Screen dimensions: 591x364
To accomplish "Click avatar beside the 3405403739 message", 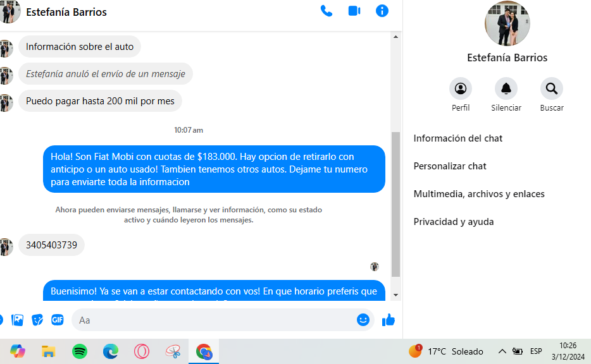I will click(x=6, y=247).
